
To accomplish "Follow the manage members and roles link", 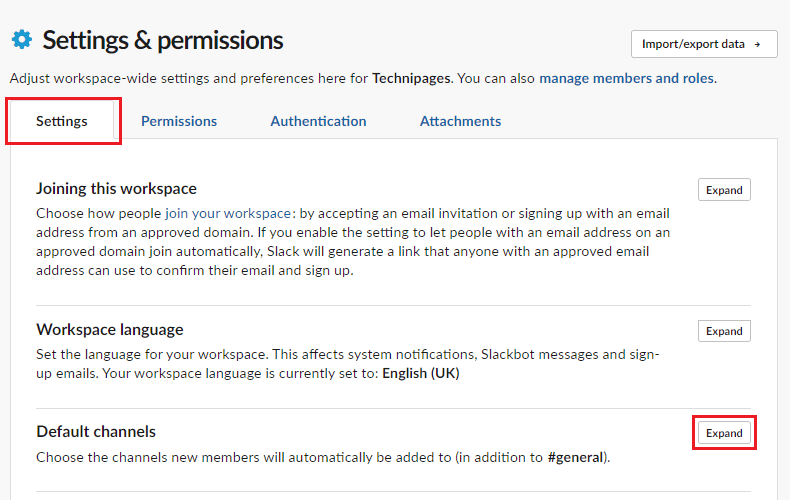I will pyautogui.click(x=627, y=78).
